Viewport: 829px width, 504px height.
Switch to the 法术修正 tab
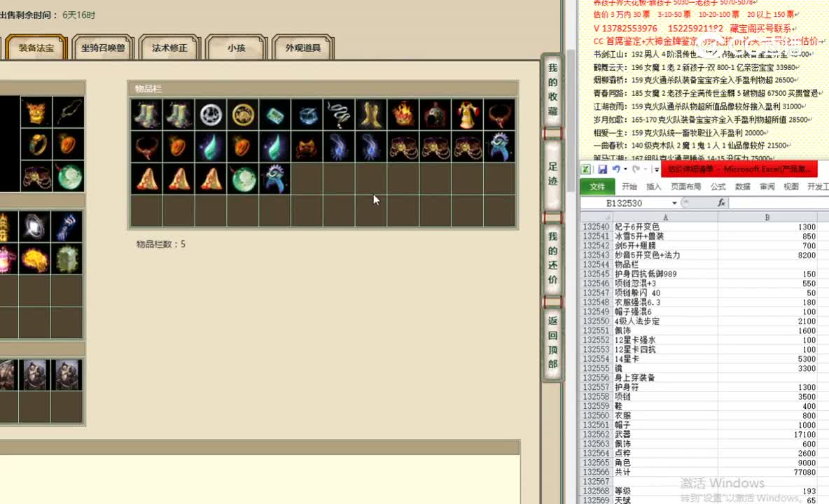(x=169, y=48)
